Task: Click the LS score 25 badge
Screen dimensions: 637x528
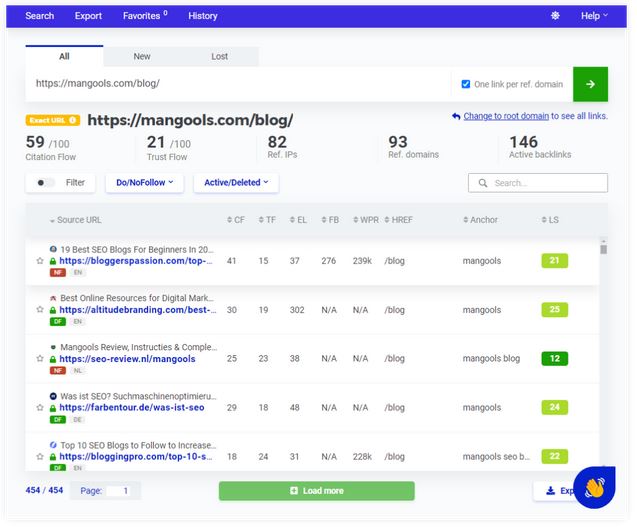Action: click(x=555, y=309)
